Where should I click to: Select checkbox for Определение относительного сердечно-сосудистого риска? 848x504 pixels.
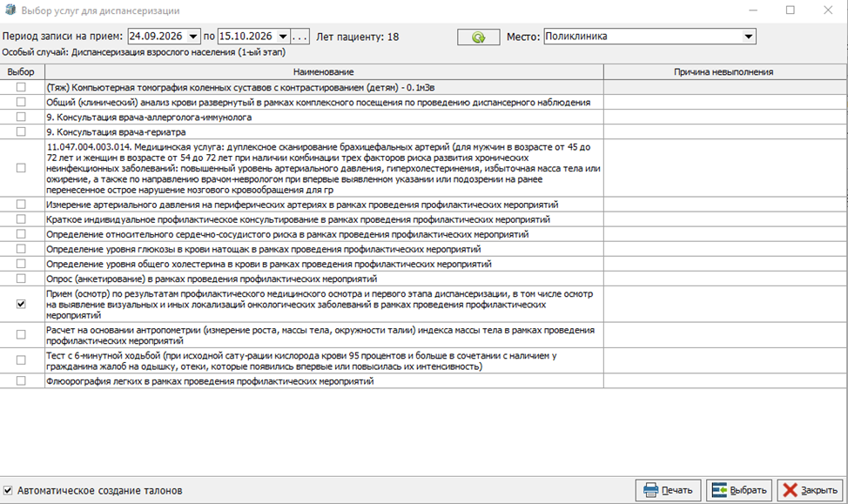[x=21, y=234]
